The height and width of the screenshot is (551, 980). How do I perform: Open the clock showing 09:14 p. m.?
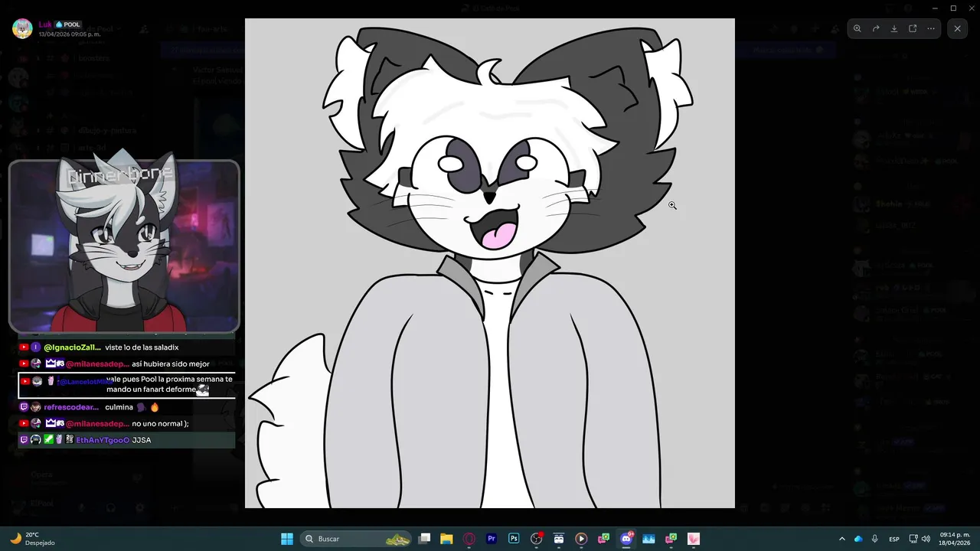[955, 539]
